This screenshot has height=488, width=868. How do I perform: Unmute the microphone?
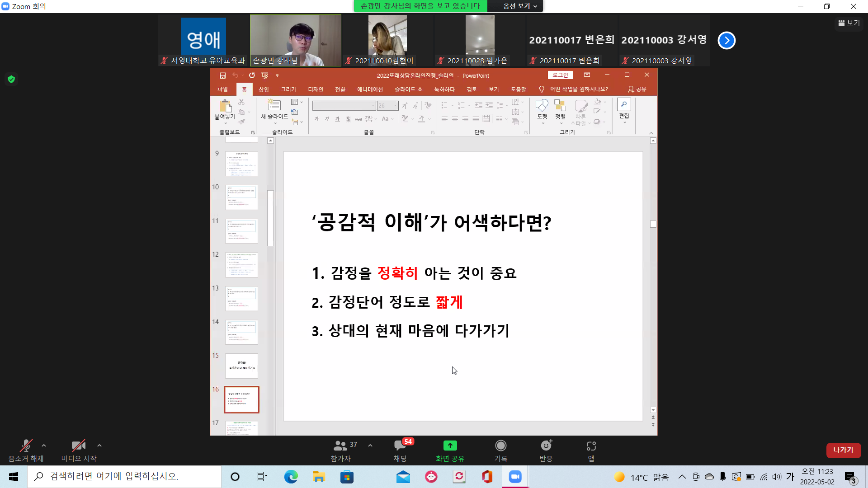[26, 446]
